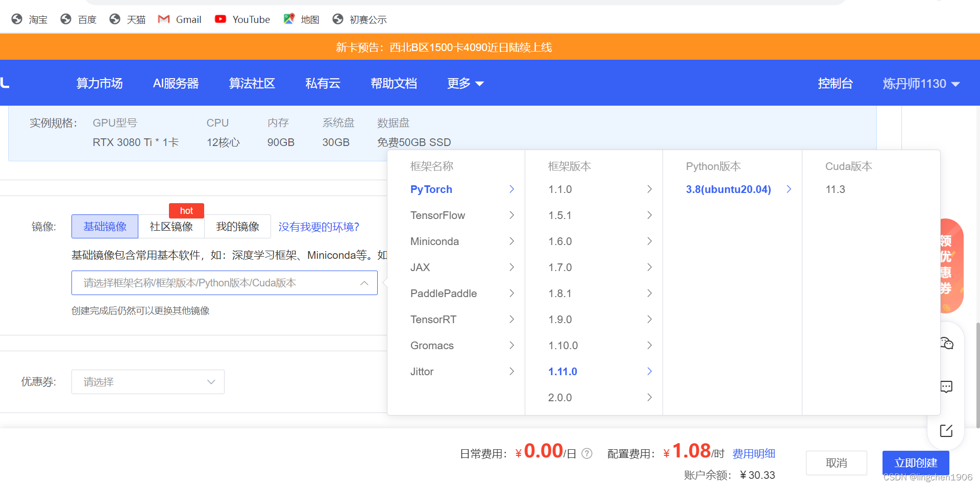
Task: Open the 初赛公示 bookmark
Action: (x=359, y=19)
